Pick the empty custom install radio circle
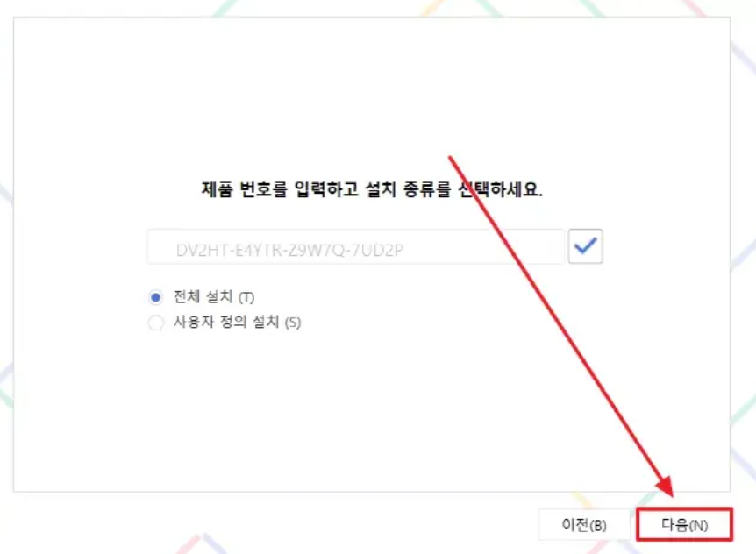The image size is (756, 554). [156, 323]
